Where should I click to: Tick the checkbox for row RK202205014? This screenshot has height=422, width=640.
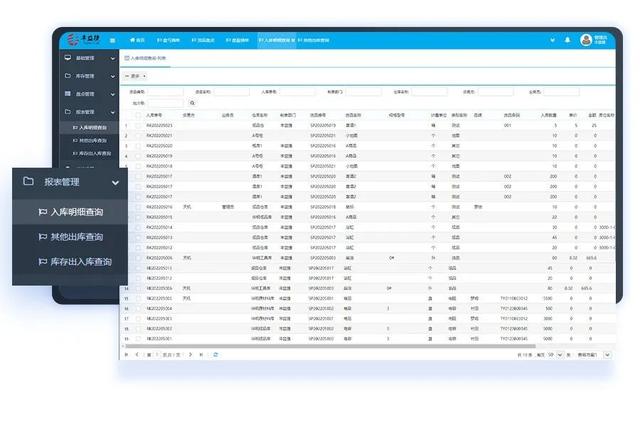click(x=138, y=227)
